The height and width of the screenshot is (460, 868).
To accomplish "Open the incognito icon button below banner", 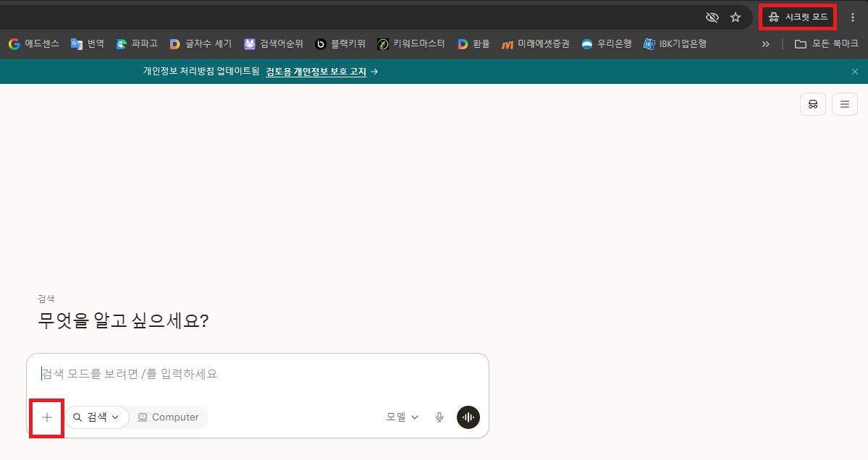I will point(813,104).
